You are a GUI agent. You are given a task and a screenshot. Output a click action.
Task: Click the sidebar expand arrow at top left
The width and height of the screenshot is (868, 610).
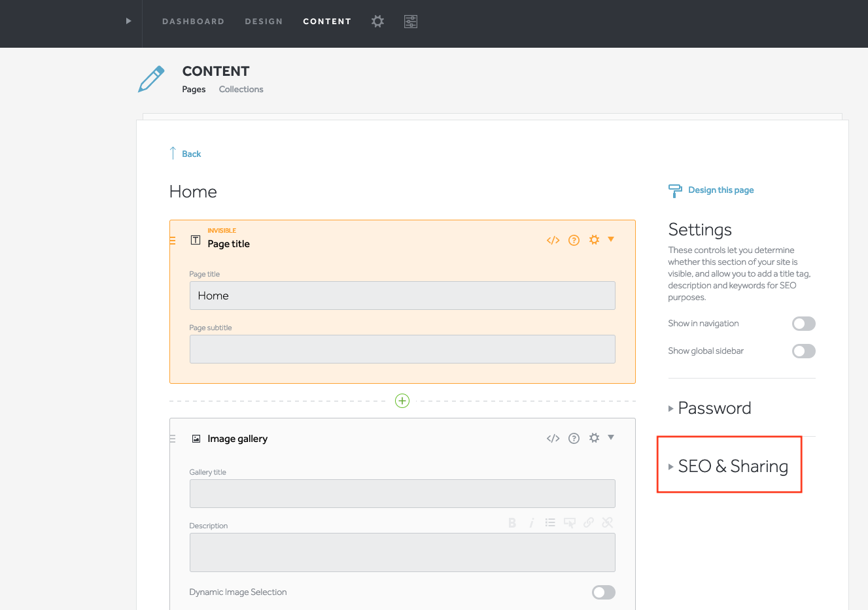128,21
